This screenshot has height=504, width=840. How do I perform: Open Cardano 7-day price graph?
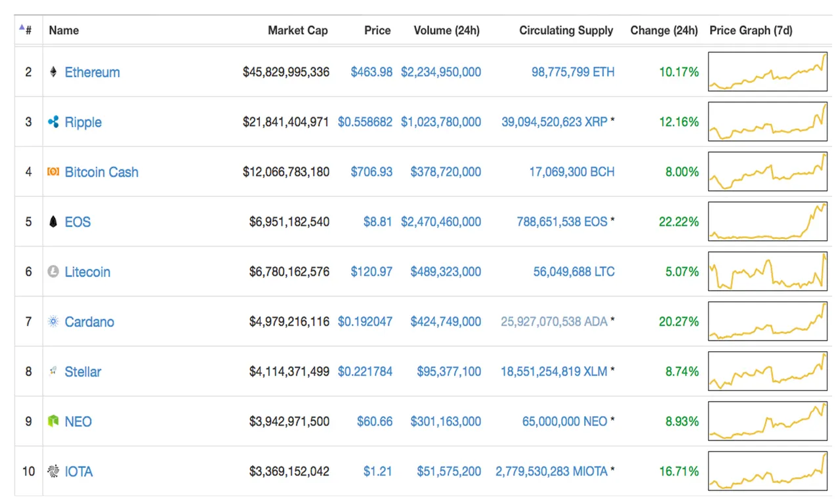(x=768, y=321)
